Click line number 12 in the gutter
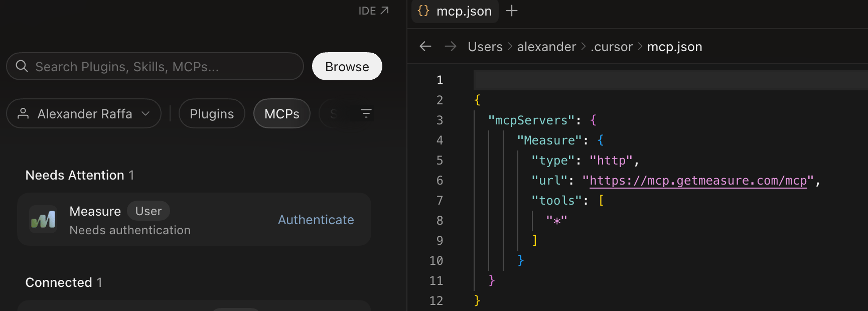This screenshot has width=868, height=311. [436, 301]
